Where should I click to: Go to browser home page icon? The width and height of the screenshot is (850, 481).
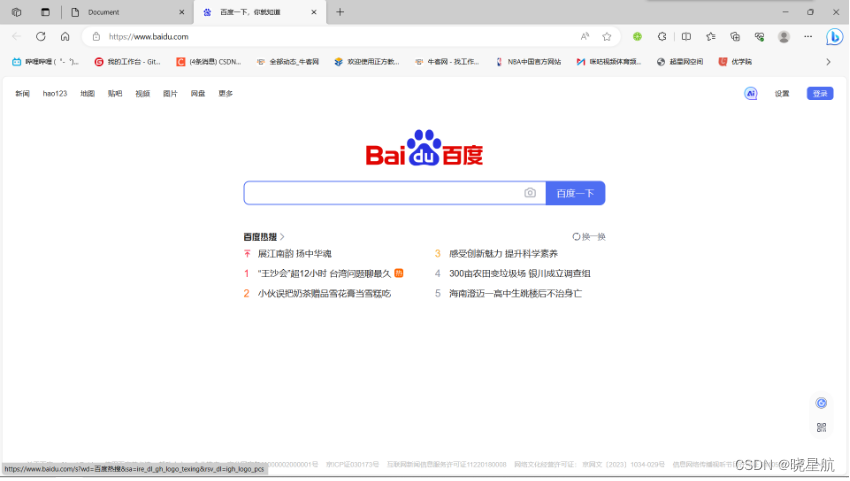click(x=65, y=36)
